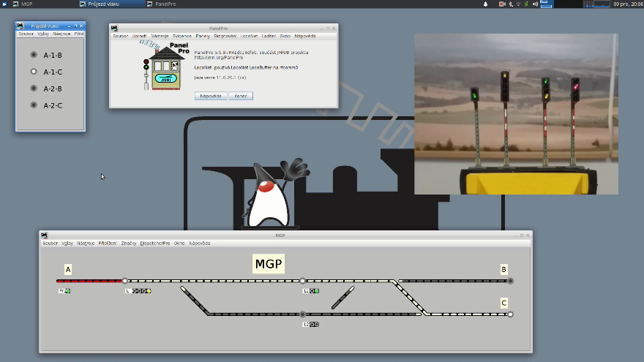Select the A-1-B route radio button
The height and width of the screenshot is (362, 644).
pos(34,55)
